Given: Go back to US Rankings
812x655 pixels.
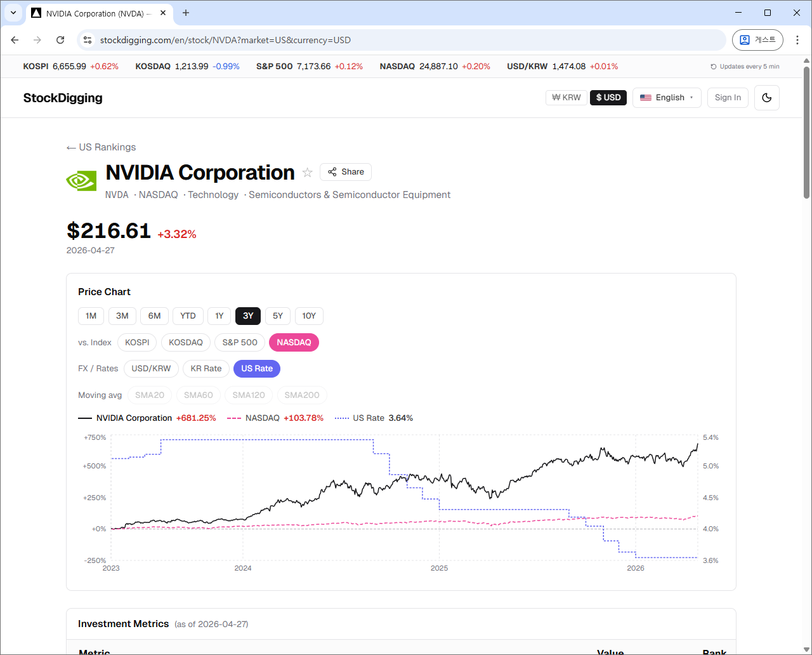Looking at the screenshot, I should tap(101, 147).
